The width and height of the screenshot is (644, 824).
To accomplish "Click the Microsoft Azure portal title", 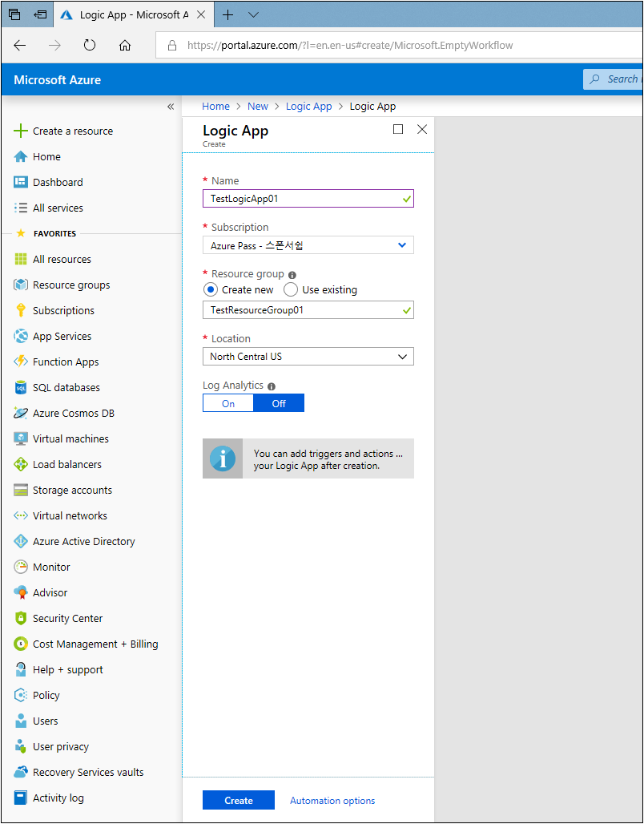I will tap(57, 80).
